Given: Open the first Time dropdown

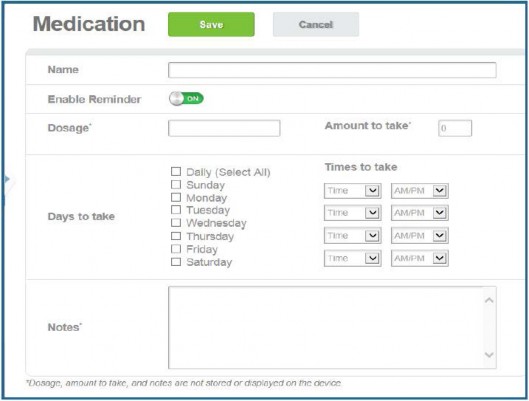Looking at the screenshot, I should pyautogui.click(x=353, y=191).
